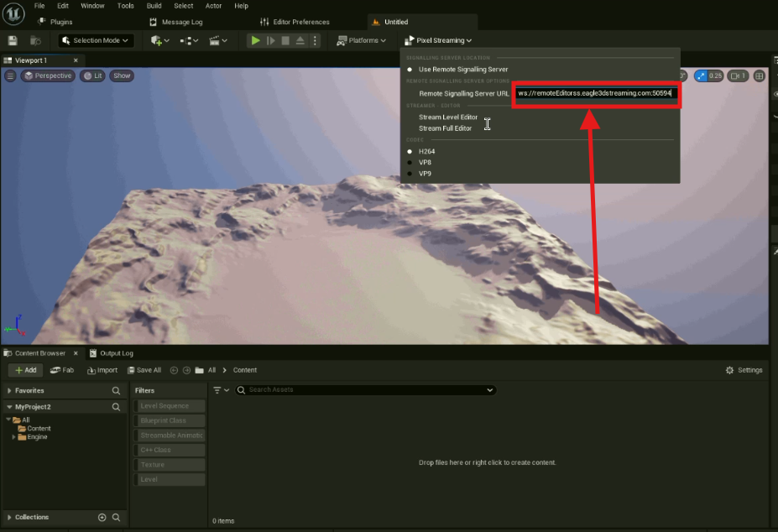778x532 pixels.
Task: Click the add collection plus icon
Action: click(102, 518)
